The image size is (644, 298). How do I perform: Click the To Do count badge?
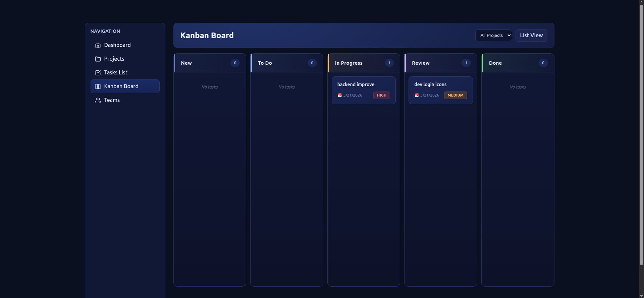point(312,63)
